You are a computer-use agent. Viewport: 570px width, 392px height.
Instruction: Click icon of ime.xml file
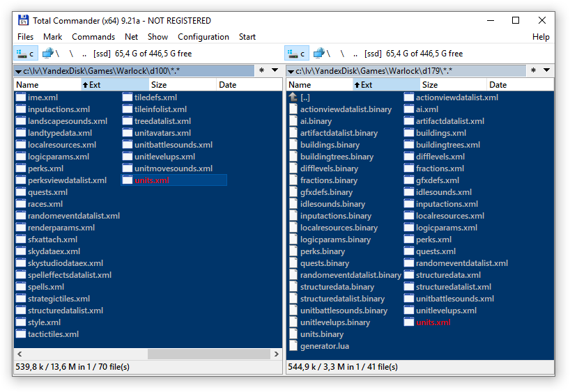point(21,97)
